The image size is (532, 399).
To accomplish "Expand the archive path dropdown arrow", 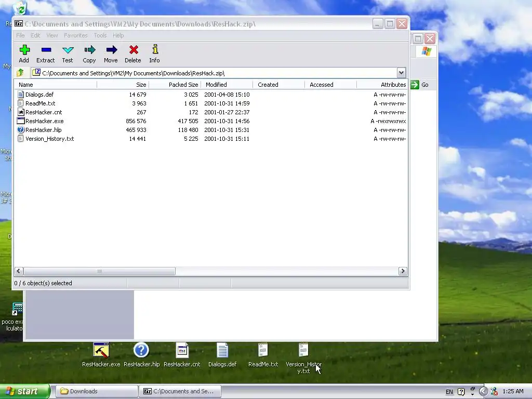I will pyautogui.click(x=401, y=73).
